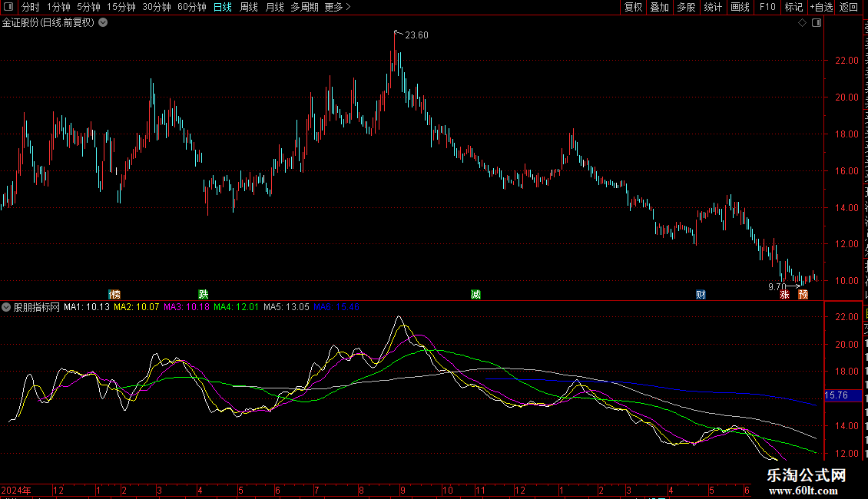Click the 金证股份(日线.前复权) chart title

[48, 23]
